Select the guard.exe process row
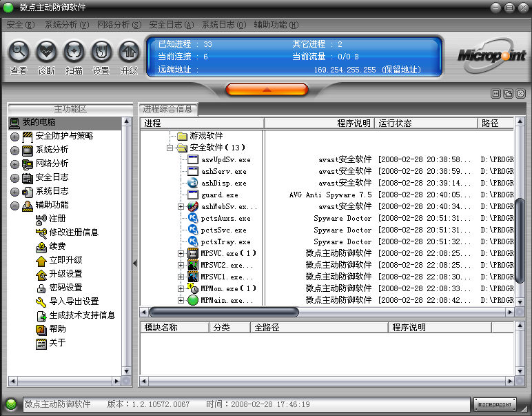 point(219,195)
